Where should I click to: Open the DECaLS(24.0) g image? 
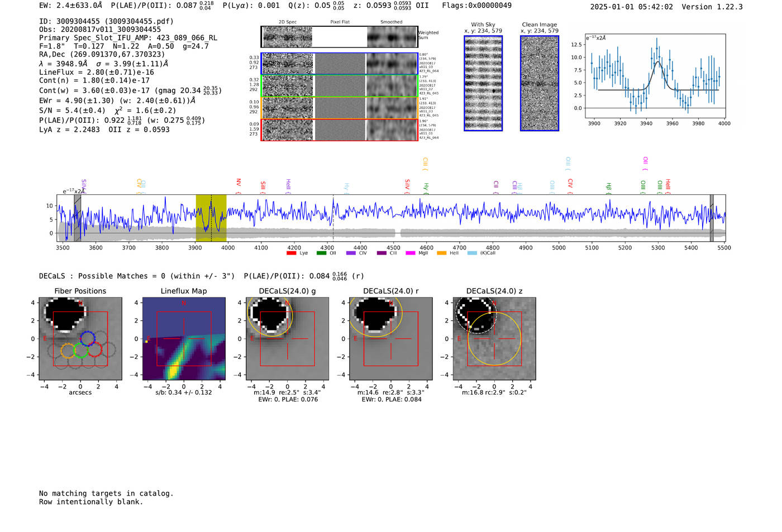click(287, 339)
